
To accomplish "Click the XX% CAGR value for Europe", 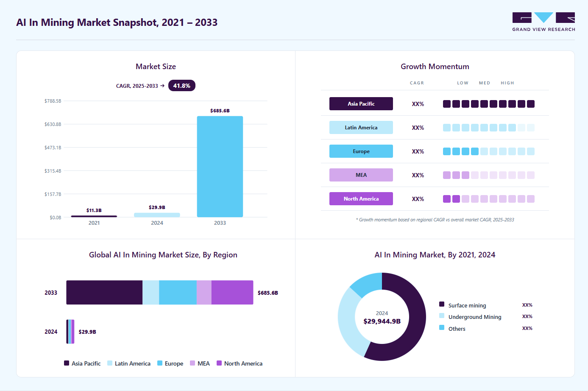I will pyautogui.click(x=418, y=151).
